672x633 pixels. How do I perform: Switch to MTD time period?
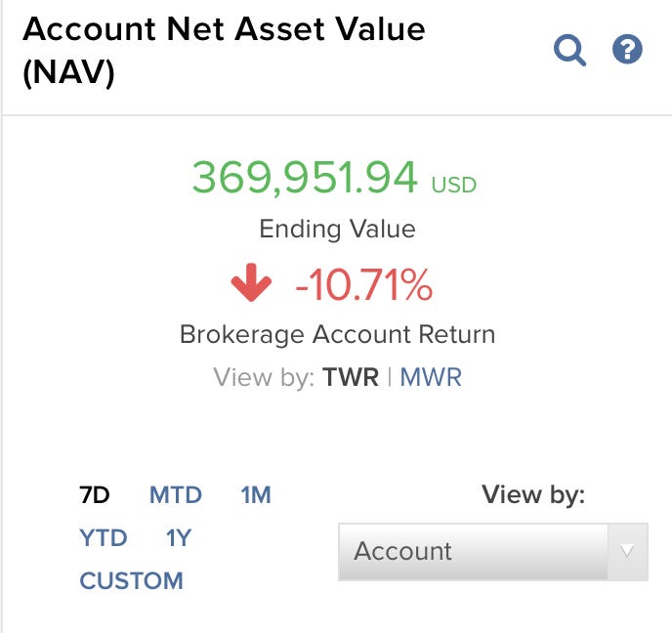[175, 495]
